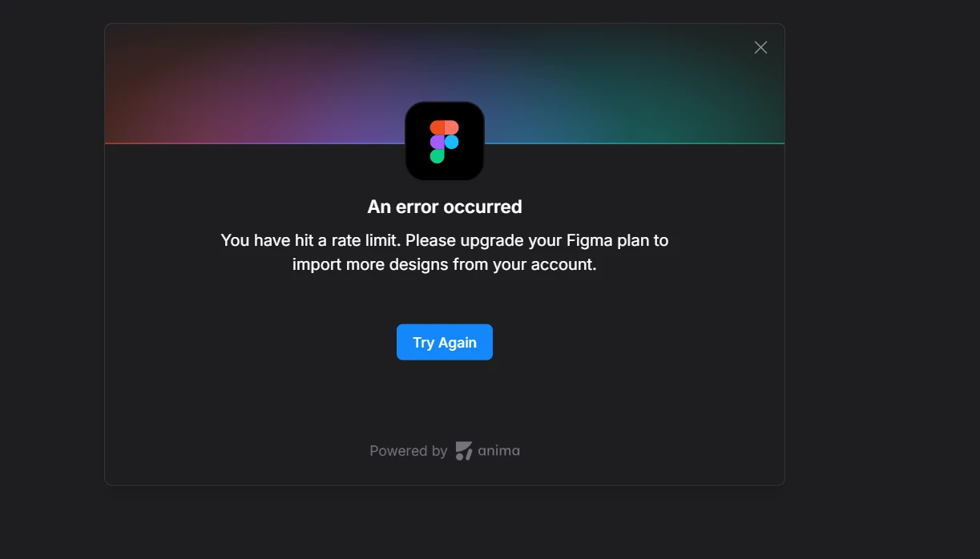The width and height of the screenshot is (980, 559).
Task: Click the 'Powered by' text
Action: (x=409, y=451)
